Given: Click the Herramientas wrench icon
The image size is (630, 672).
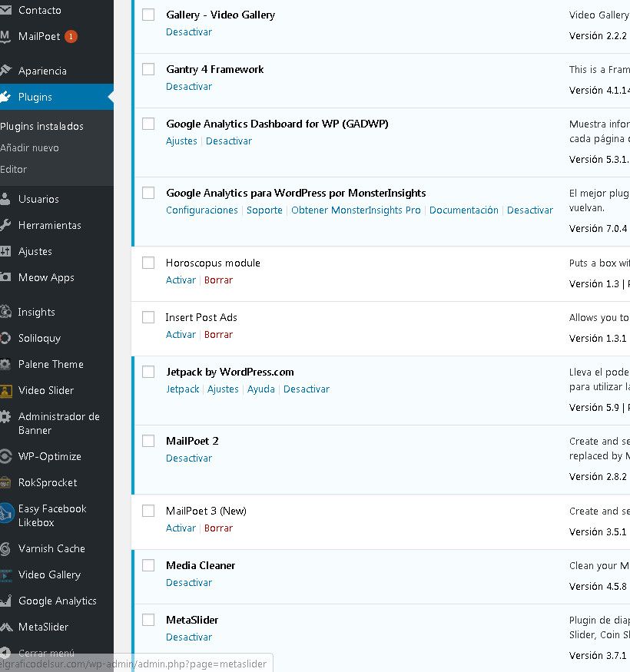Looking at the screenshot, I should [5, 225].
